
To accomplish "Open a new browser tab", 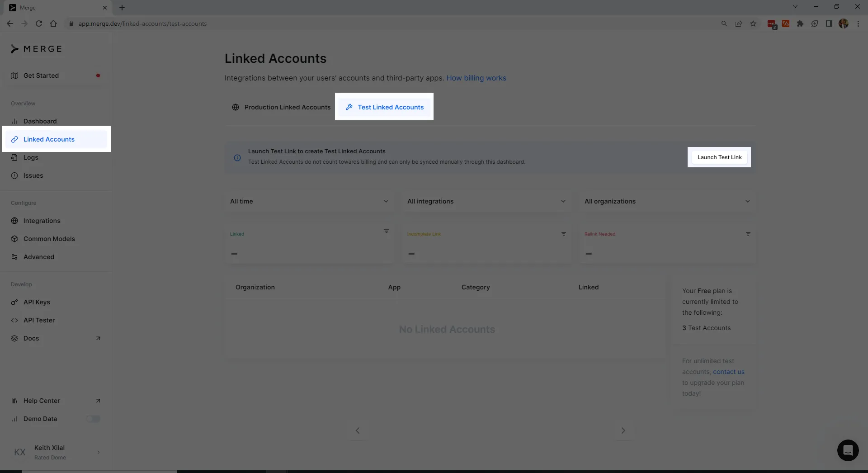I will point(122,8).
